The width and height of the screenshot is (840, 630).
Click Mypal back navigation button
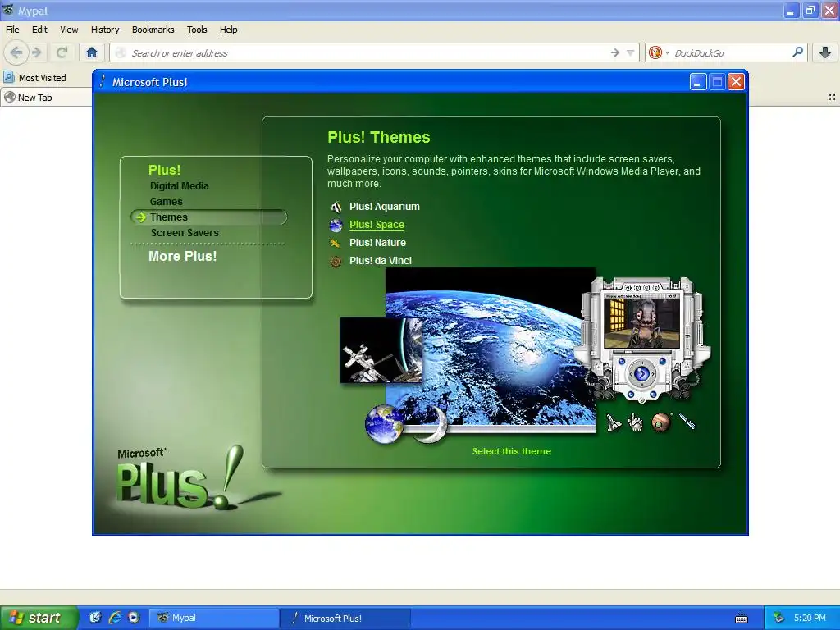[16, 52]
